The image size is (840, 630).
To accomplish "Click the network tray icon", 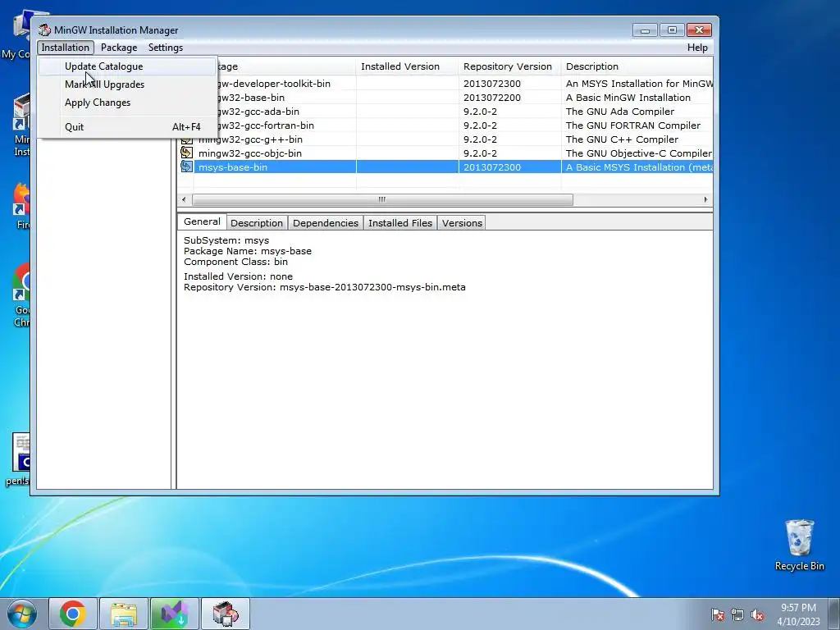I will [x=737, y=614].
